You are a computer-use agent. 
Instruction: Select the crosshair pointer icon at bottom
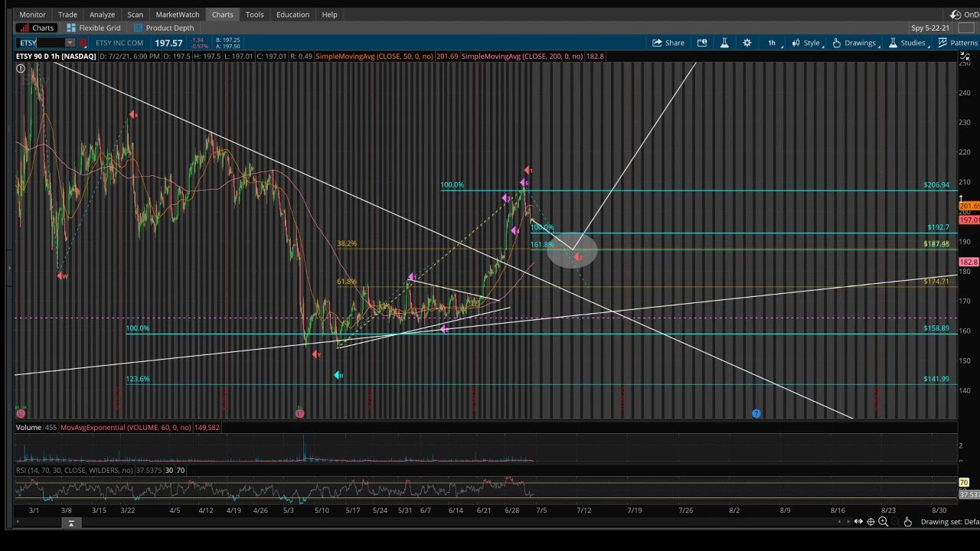(x=871, y=522)
